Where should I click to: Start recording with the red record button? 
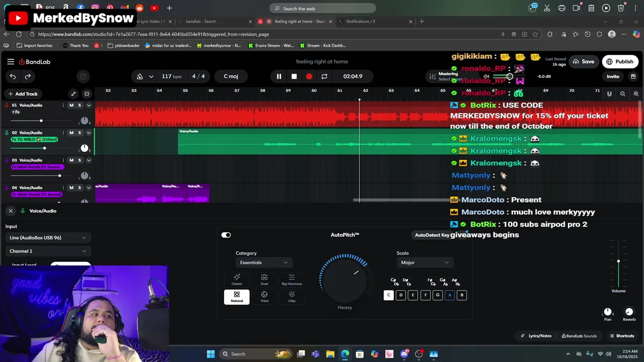click(x=309, y=76)
